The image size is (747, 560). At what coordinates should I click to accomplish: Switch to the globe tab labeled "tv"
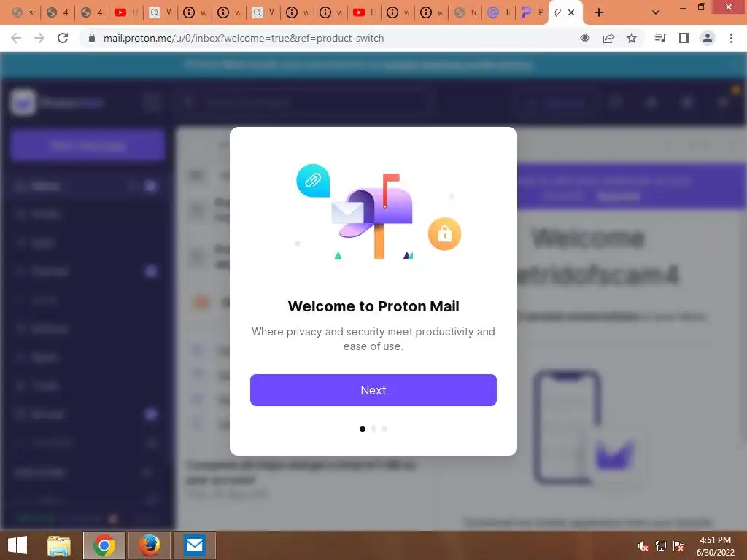(x=465, y=12)
